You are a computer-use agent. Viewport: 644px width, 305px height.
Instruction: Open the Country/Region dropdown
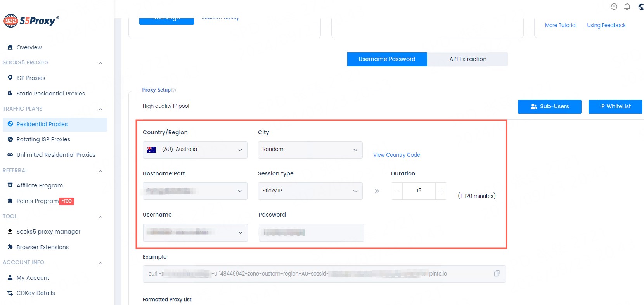coord(195,150)
